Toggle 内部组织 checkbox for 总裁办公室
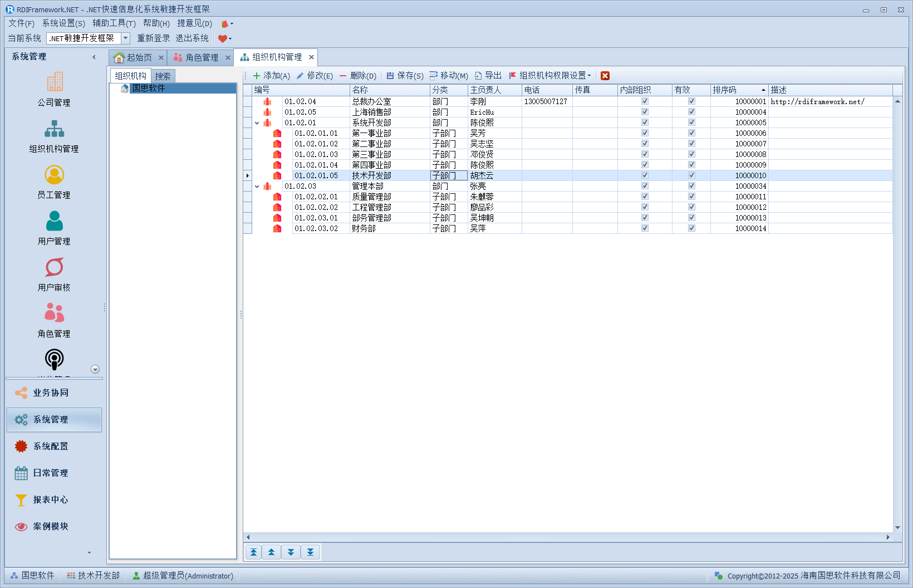The height and width of the screenshot is (588, 913). (645, 101)
